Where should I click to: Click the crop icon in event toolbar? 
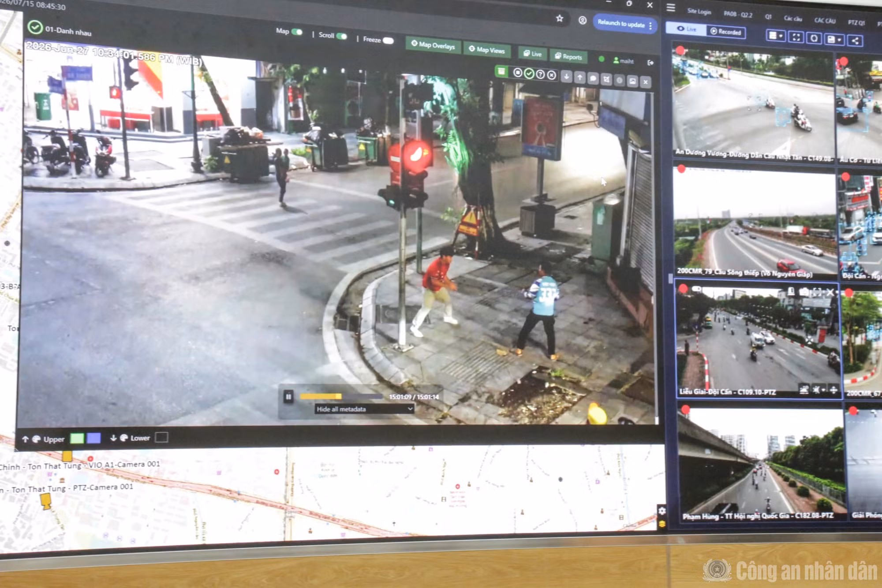tap(606, 79)
